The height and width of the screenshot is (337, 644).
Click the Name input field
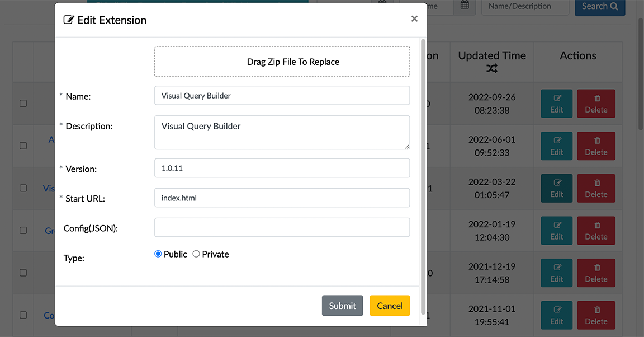pyautogui.click(x=282, y=95)
